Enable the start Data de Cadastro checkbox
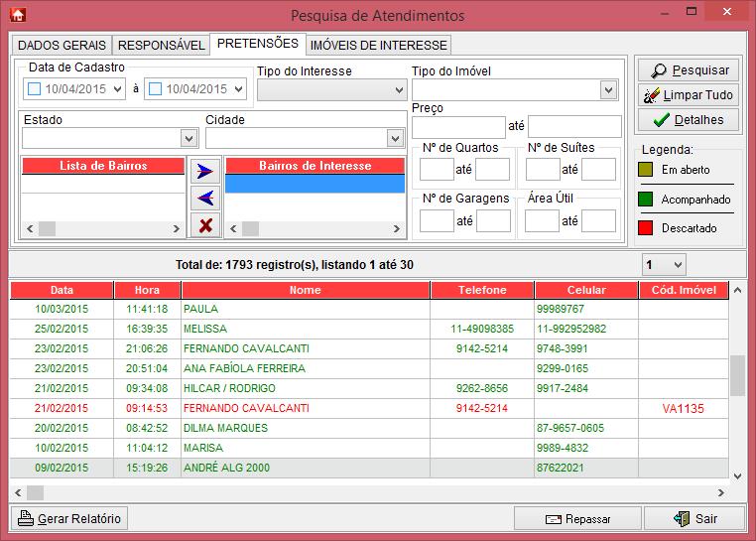The height and width of the screenshot is (541, 756). point(35,89)
